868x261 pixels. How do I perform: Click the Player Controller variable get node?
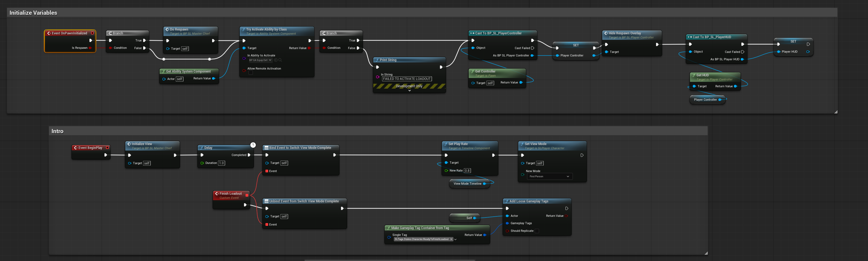point(707,100)
